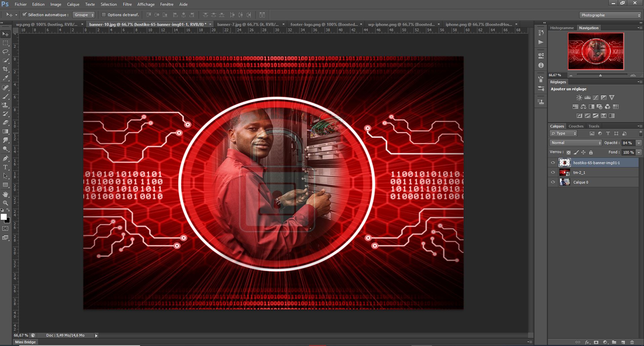The width and height of the screenshot is (644, 346).
Task: Add a Levels adjustment
Action: [588, 98]
